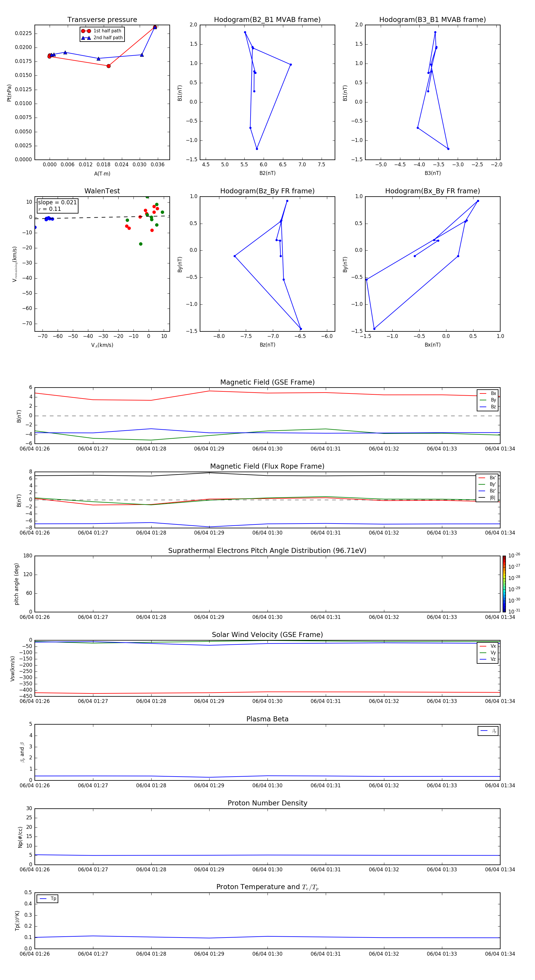Click the 'Tp' legend entry
Viewport: 535px width, 980px height.
[x=48, y=899]
